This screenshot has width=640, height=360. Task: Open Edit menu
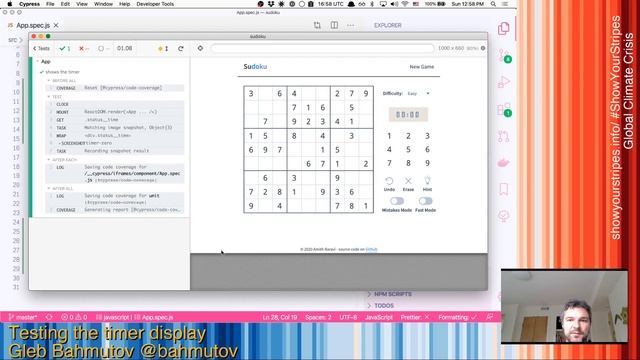coord(65,4)
